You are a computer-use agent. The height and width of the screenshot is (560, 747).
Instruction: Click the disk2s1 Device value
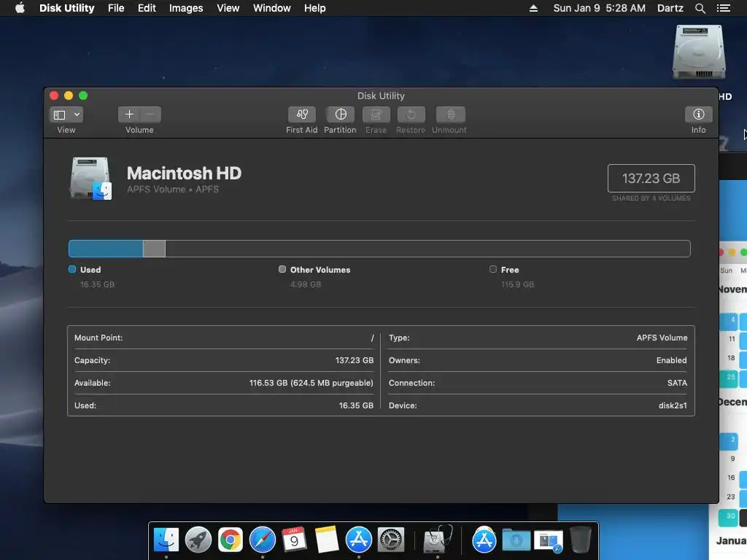(673, 405)
